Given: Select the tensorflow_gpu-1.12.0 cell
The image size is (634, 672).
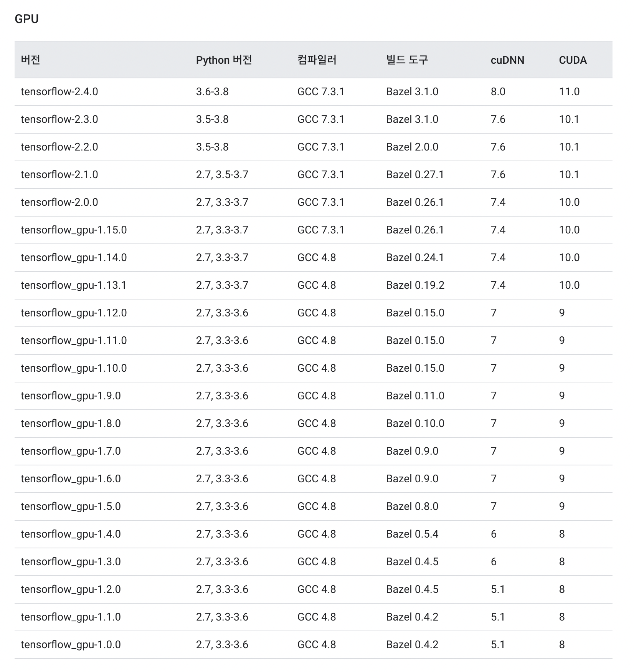Looking at the screenshot, I should tap(74, 313).
